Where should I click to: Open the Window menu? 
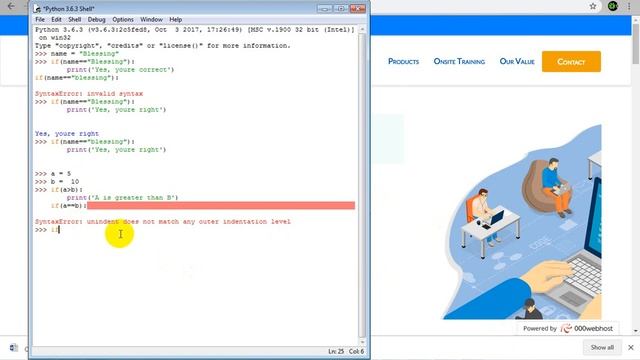pyautogui.click(x=151, y=20)
